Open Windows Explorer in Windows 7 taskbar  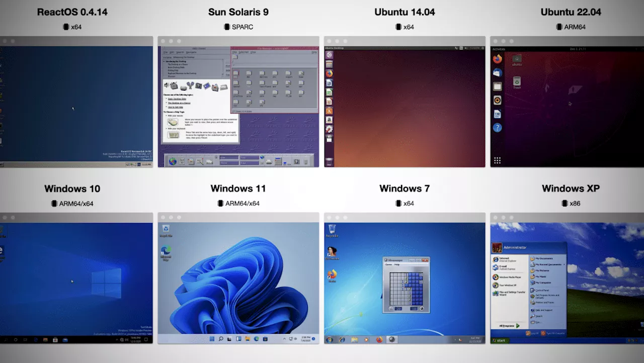(354, 339)
